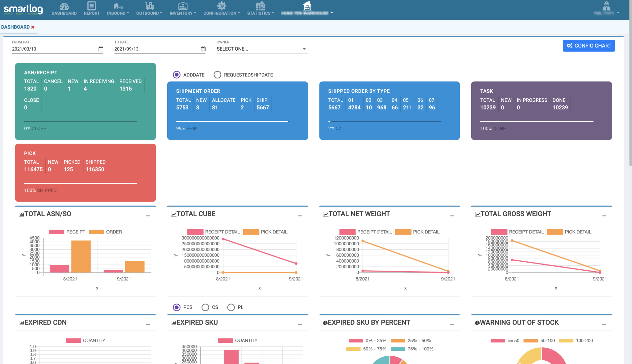
Task: Open the From Date calendar picker icon
Action: tap(101, 49)
